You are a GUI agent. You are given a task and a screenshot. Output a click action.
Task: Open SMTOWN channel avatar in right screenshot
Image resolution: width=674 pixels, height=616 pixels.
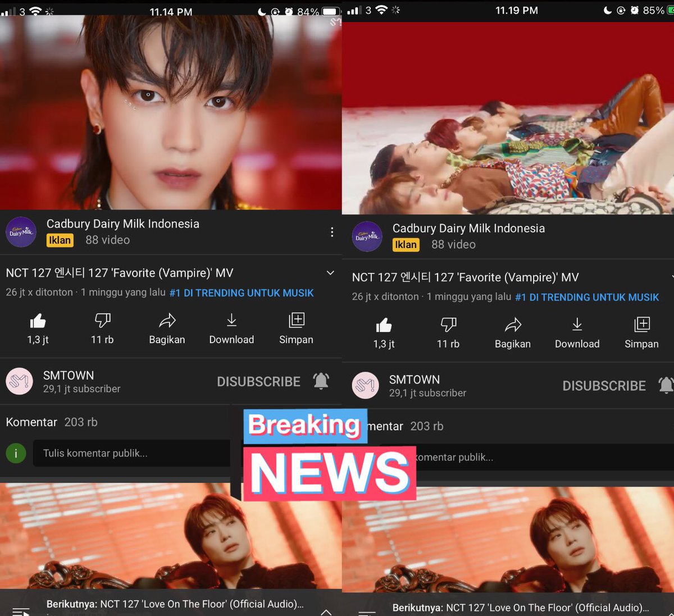(365, 386)
